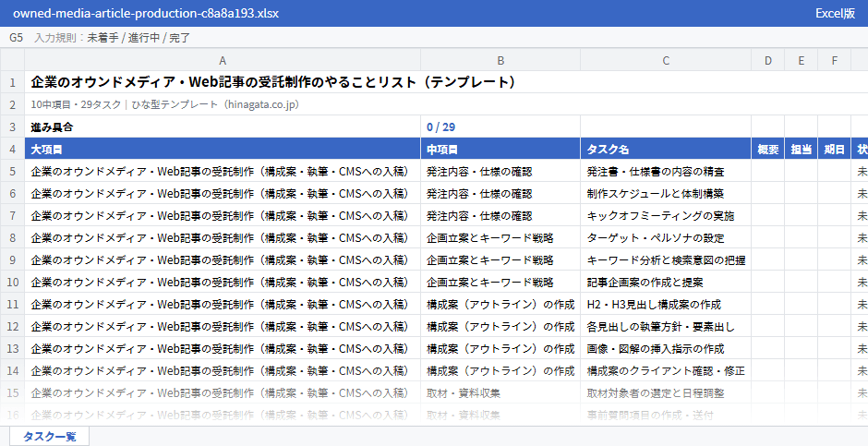Screen dimensions: 868x446
Task: Select column B header
Action: click(500, 60)
